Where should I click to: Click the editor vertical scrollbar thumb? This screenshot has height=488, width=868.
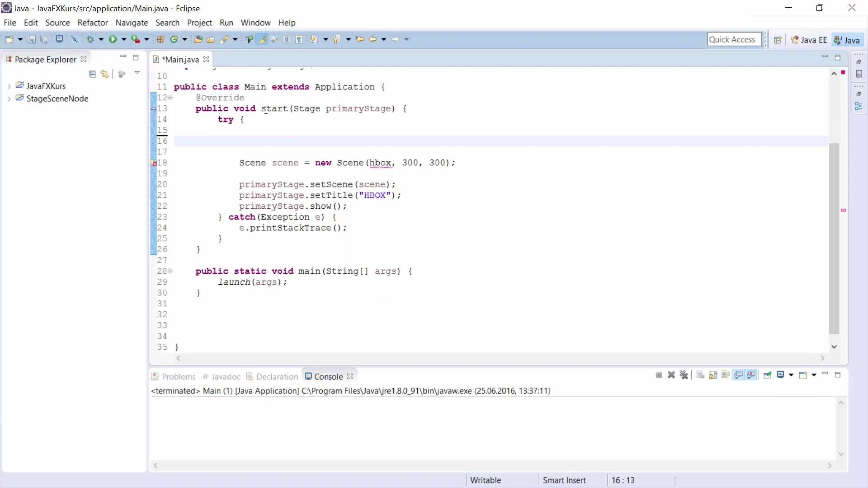coord(834,239)
